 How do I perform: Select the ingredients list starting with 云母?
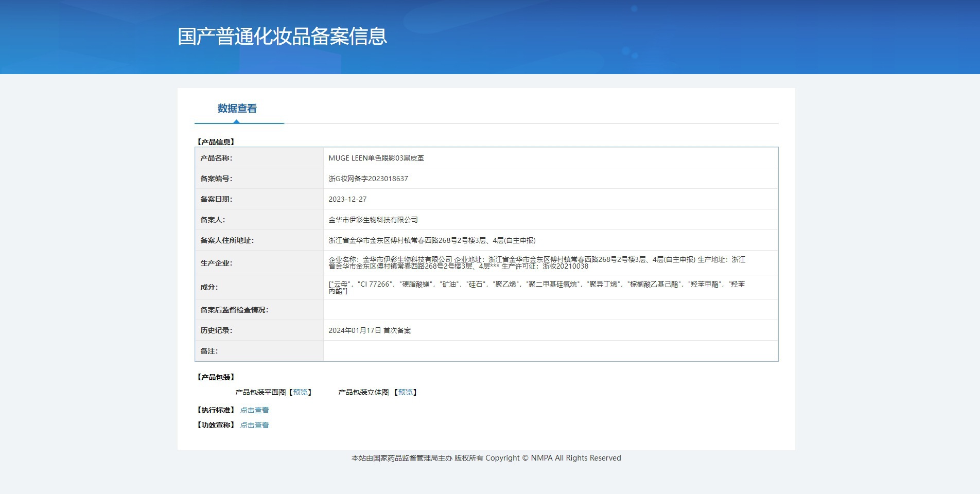pos(537,287)
